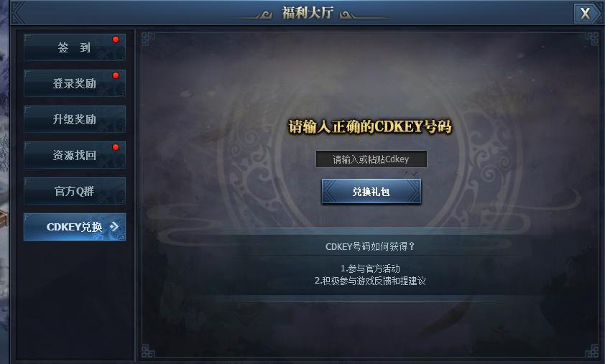Focus the 请输入或粘贴Cdkey input field
The height and width of the screenshot is (364, 605).
[371, 159]
